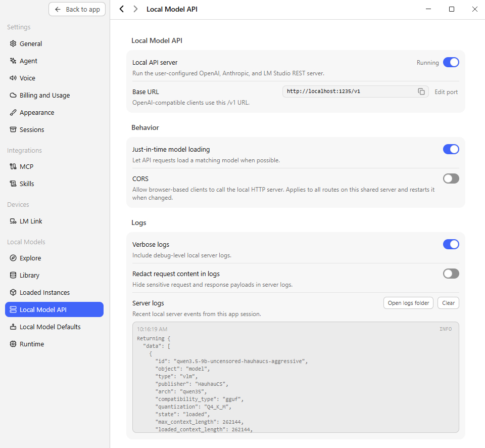Click the MCP icon in Integrations
The height and width of the screenshot is (448, 485).
[13, 166]
